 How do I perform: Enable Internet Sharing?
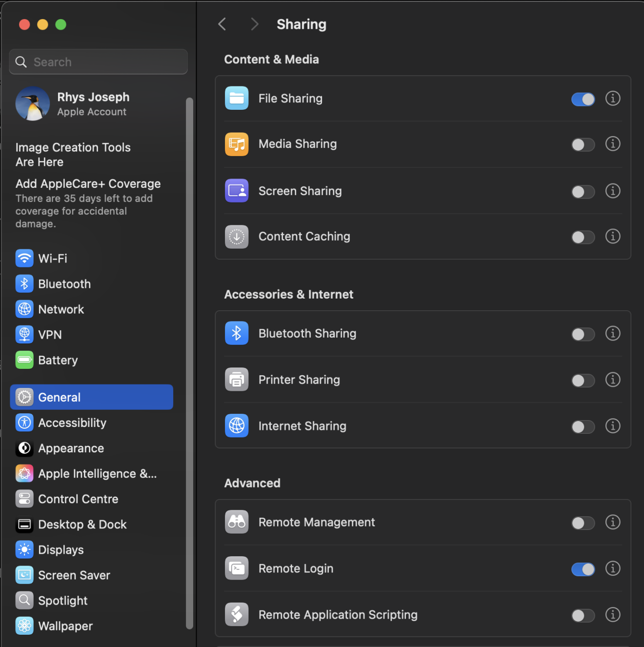[x=583, y=426]
